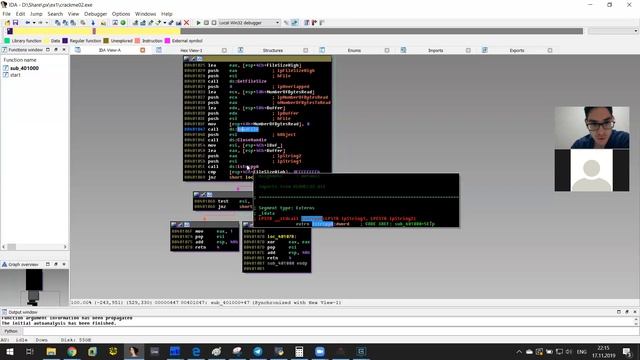Click the red X toolbar icon

[x=187, y=23]
